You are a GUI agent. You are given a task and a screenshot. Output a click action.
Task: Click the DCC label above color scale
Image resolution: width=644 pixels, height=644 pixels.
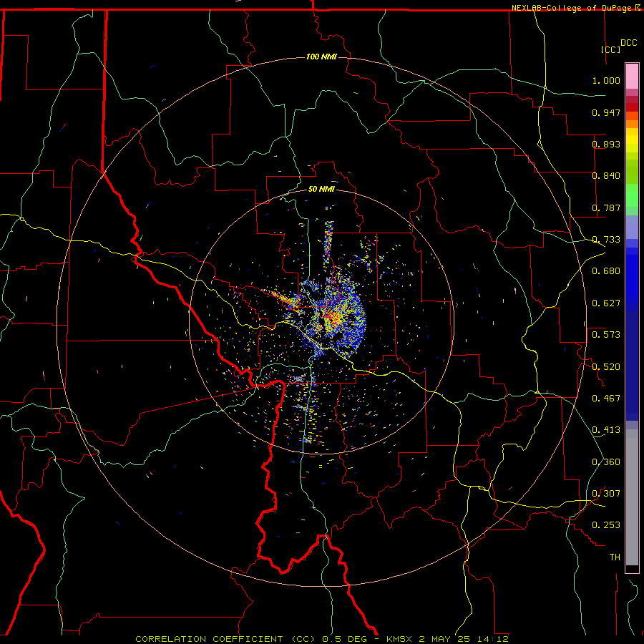[629, 43]
